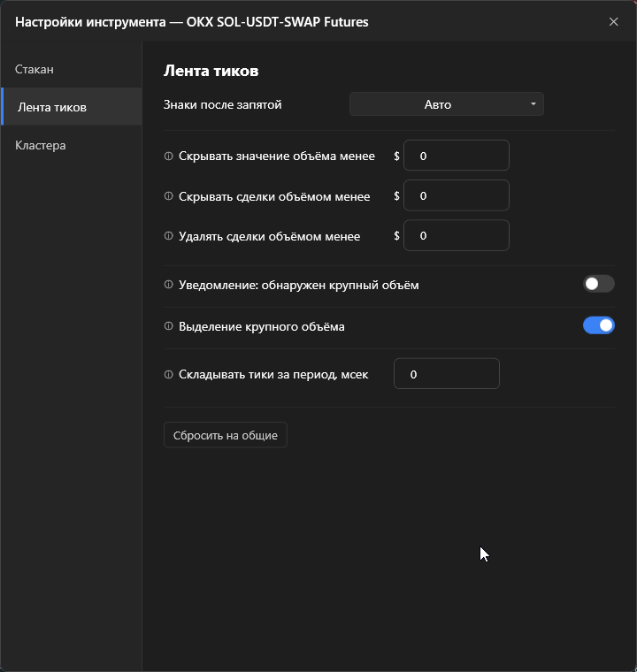Focus the Скрывать значение объёма менее input
This screenshot has height=672, width=637.
(457, 155)
